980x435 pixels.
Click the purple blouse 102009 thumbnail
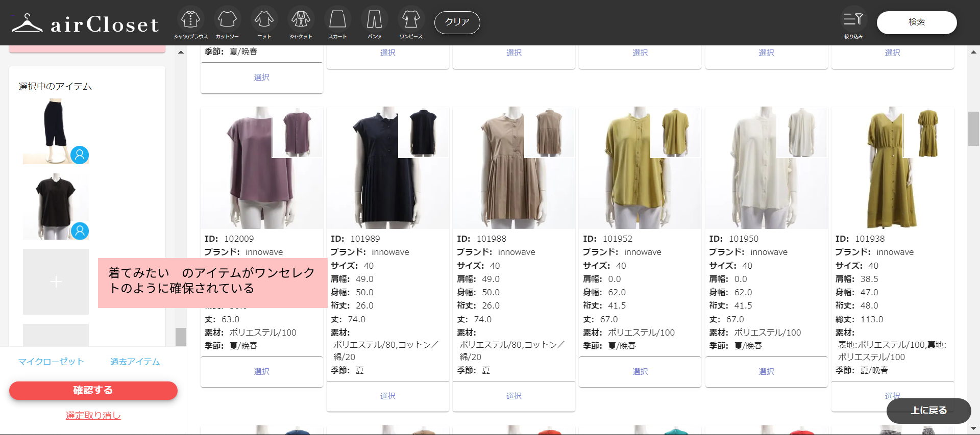click(x=261, y=167)
